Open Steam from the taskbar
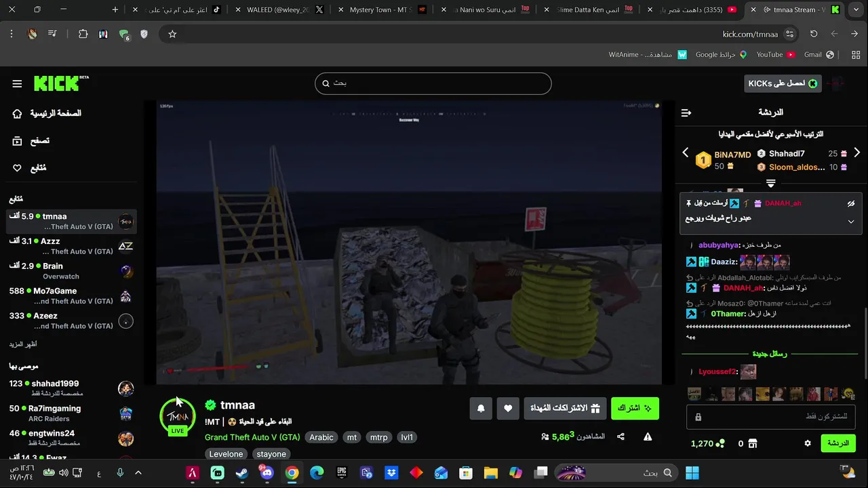The height and width of the screenshot is (488, 868). tap(242, 472)
